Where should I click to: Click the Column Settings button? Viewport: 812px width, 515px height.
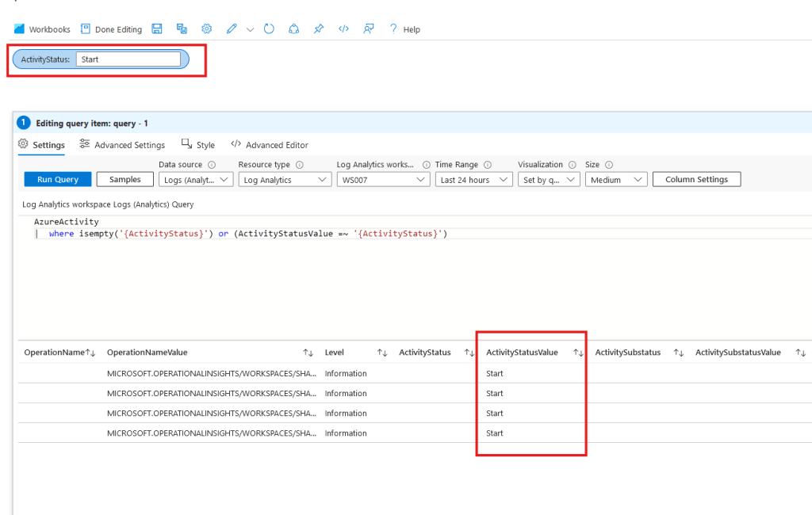tap(696, 180)
